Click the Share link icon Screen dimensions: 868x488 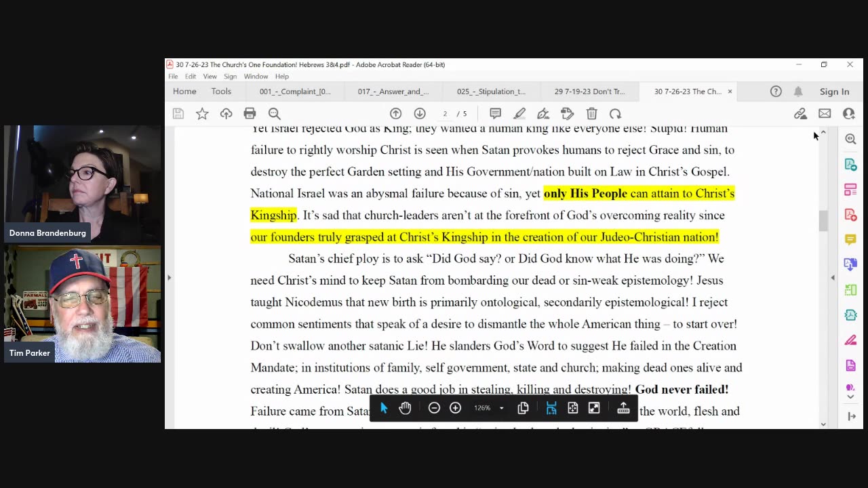click(x=800, y=114)
